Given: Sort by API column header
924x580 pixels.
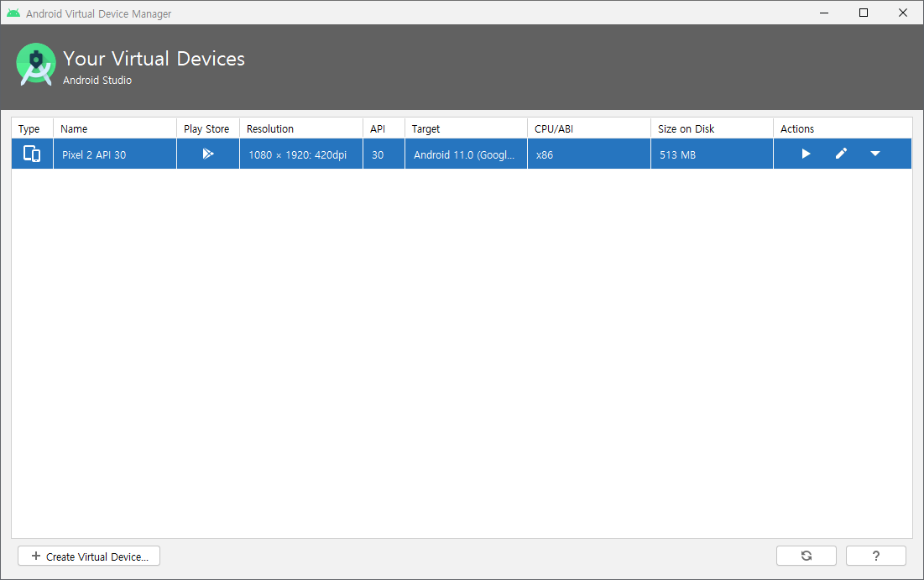Looking at the screenshot, I should (x=384, y=128).
